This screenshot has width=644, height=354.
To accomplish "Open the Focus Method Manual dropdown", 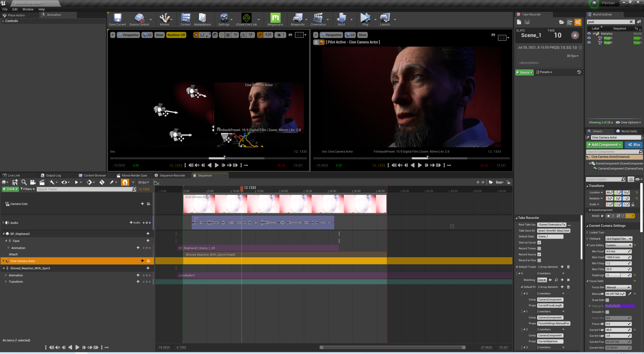I will pos(618,287).
